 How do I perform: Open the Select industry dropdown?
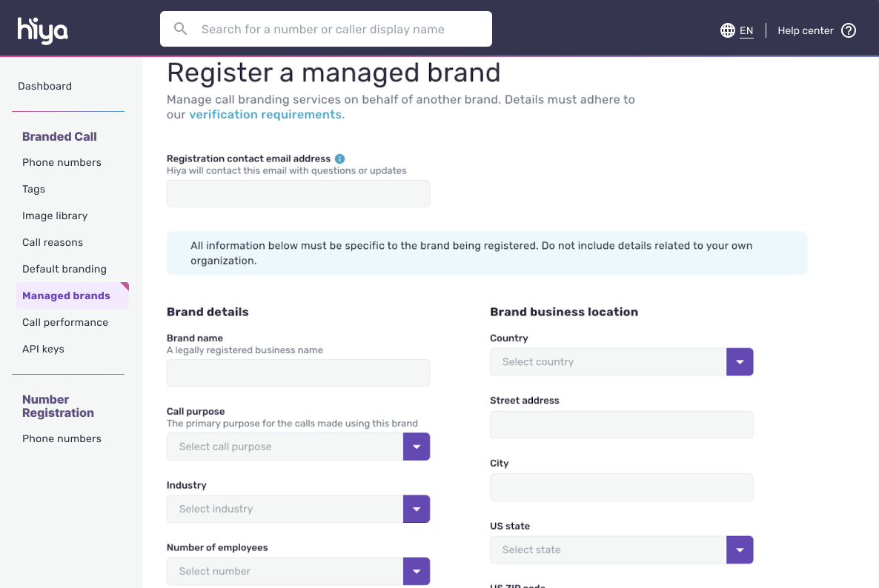click(x=416, y=509)
